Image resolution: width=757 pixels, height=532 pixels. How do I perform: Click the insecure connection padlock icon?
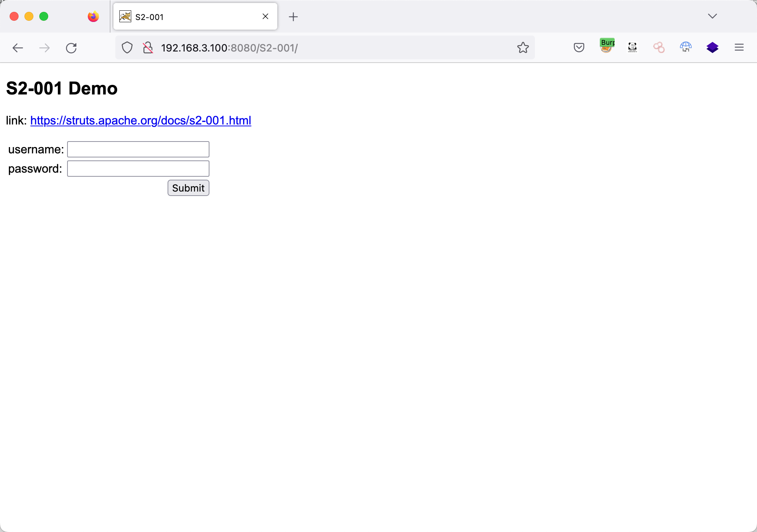click(148, 48)
